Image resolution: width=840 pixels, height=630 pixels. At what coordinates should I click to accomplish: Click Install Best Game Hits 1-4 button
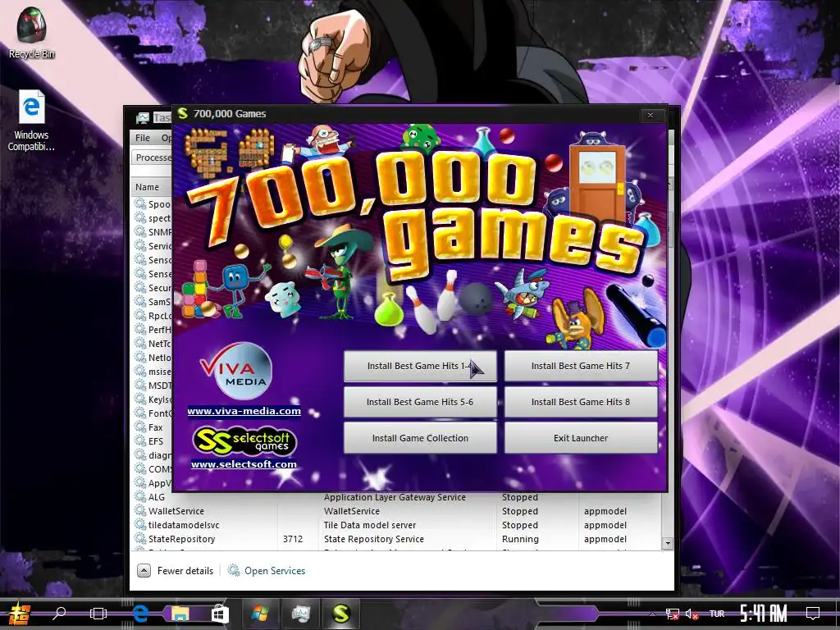(420, 366)
